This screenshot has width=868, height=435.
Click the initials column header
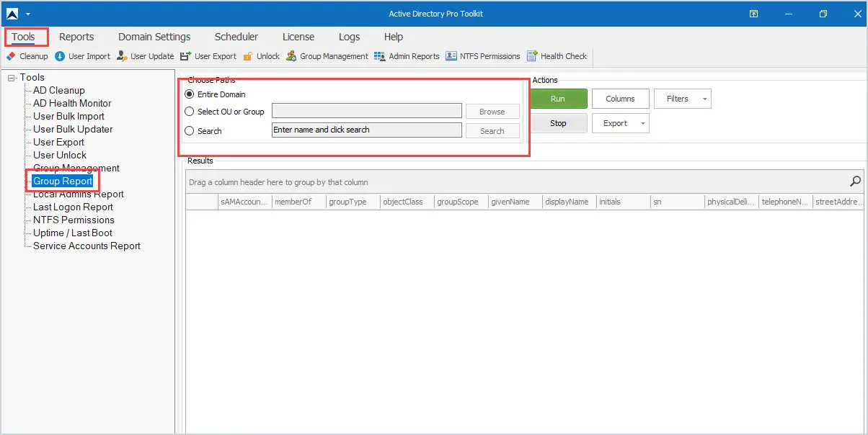pyautogui.click(x=624, y=202)
